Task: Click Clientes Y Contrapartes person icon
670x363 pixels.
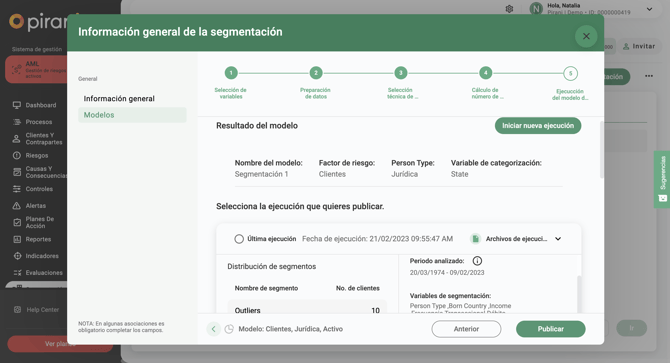Action: tap(17, 138)
